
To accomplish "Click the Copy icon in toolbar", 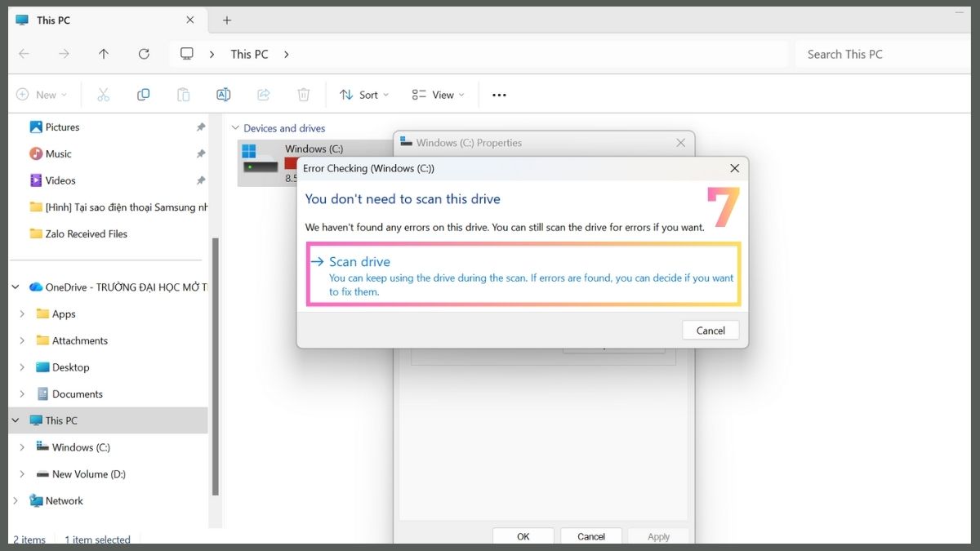I will click(x=143, y=95).
